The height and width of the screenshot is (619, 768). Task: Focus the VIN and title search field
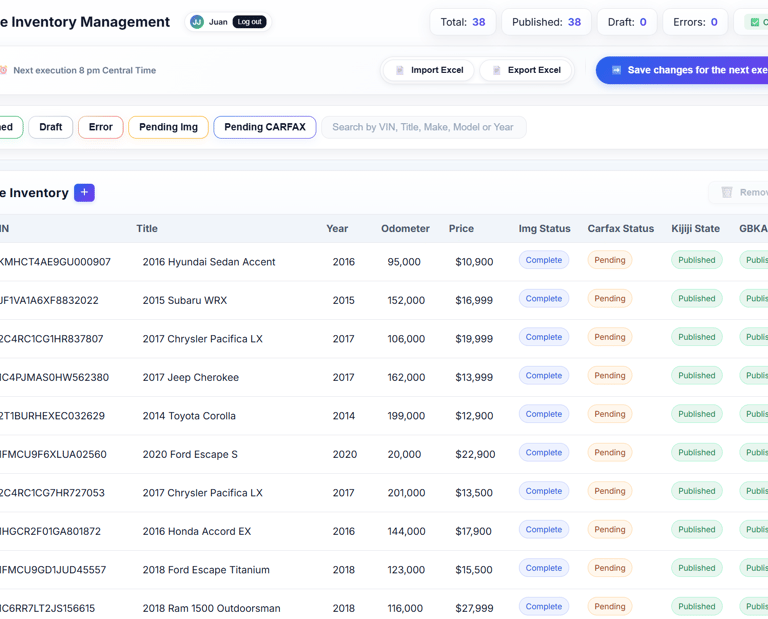(423, 127)
